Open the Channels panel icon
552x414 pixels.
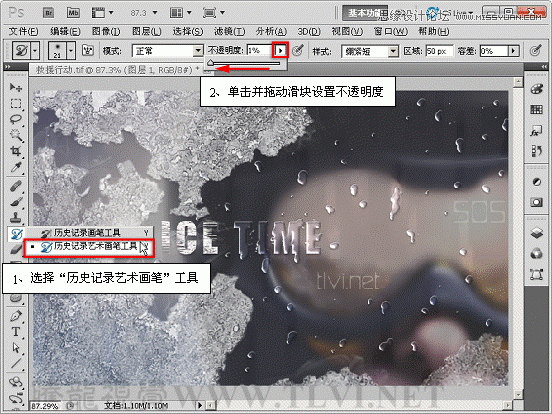click(536, 253)
